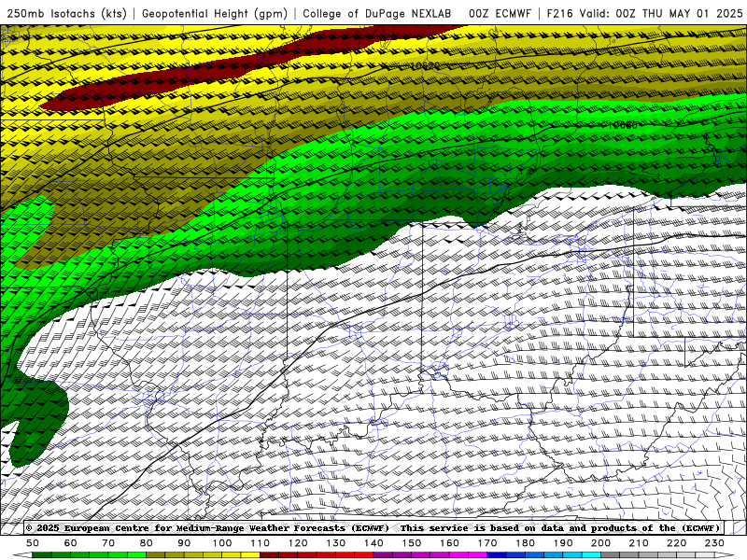Click the dark green colorbar swatch at 50
This screenshot has width=747, height=560.
pos(42,555)
